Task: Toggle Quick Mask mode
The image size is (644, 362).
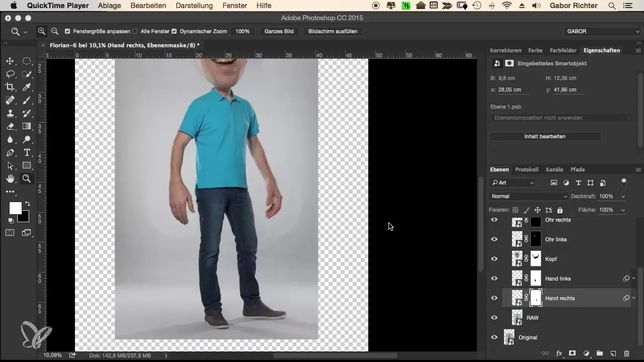Action: click(10, 232)
